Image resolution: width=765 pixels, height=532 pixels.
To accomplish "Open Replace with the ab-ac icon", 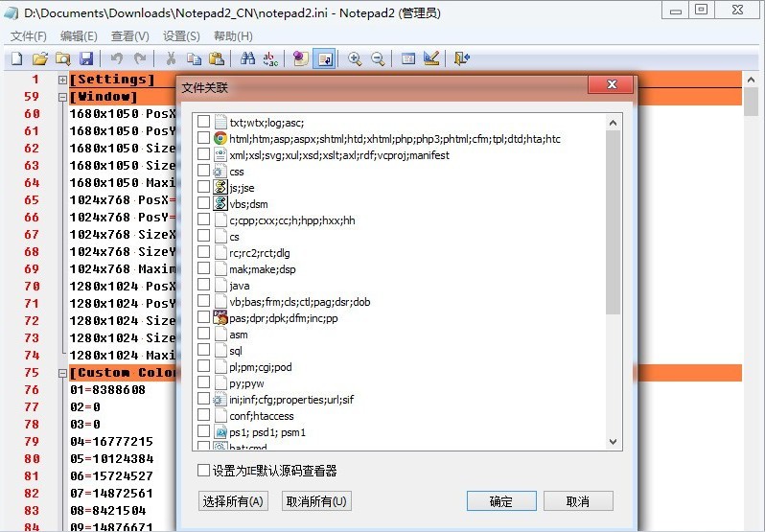I will [x=270, y=59].
